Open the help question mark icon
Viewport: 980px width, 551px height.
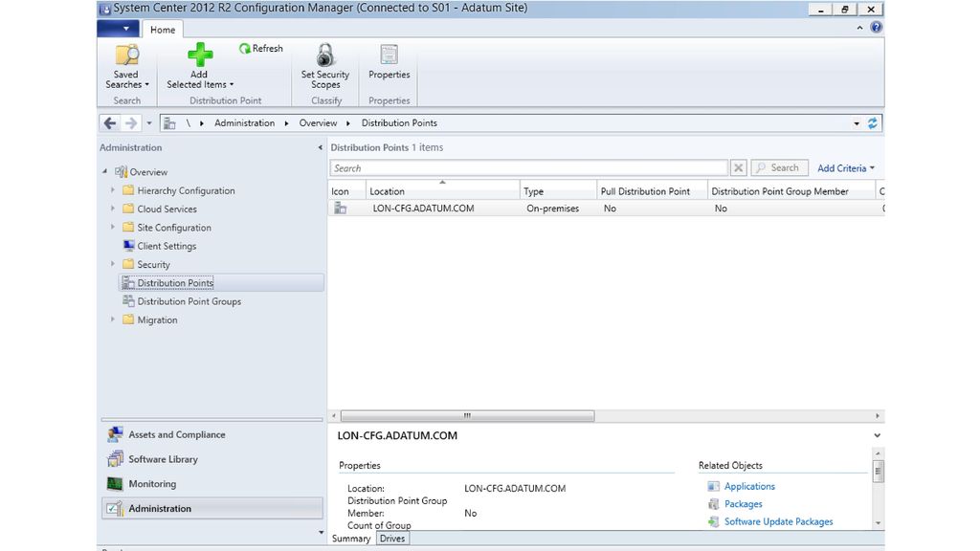coord(877,28)
